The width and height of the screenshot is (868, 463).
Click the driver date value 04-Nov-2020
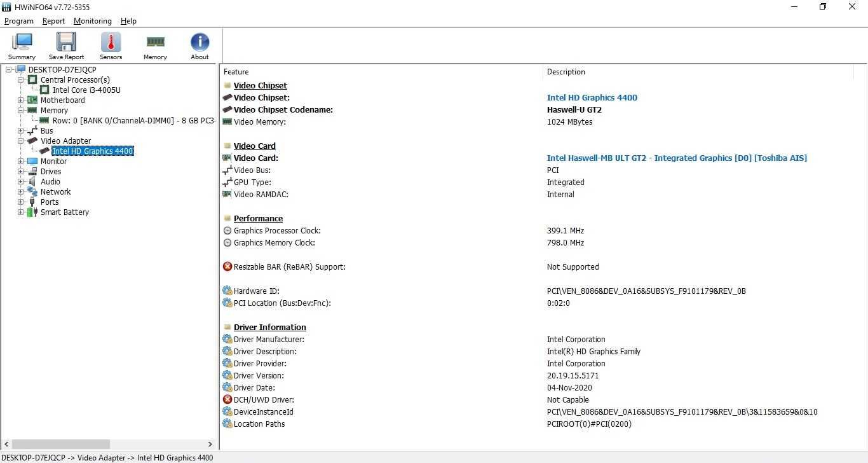569,387
